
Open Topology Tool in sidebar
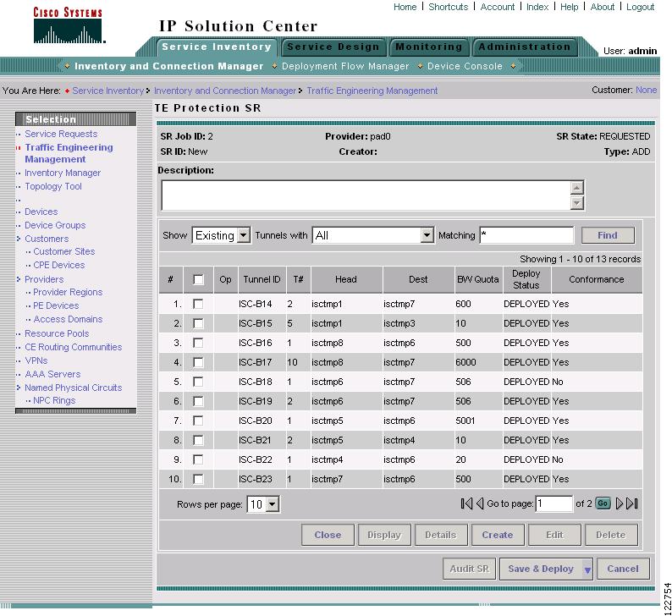tap(53, 186)
